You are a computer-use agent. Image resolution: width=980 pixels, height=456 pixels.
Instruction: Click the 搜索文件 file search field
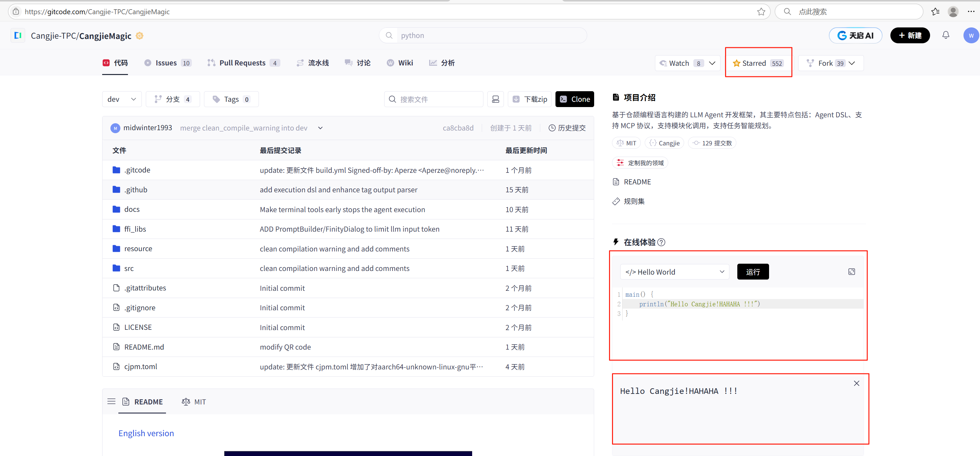click(x=434, y=99)
